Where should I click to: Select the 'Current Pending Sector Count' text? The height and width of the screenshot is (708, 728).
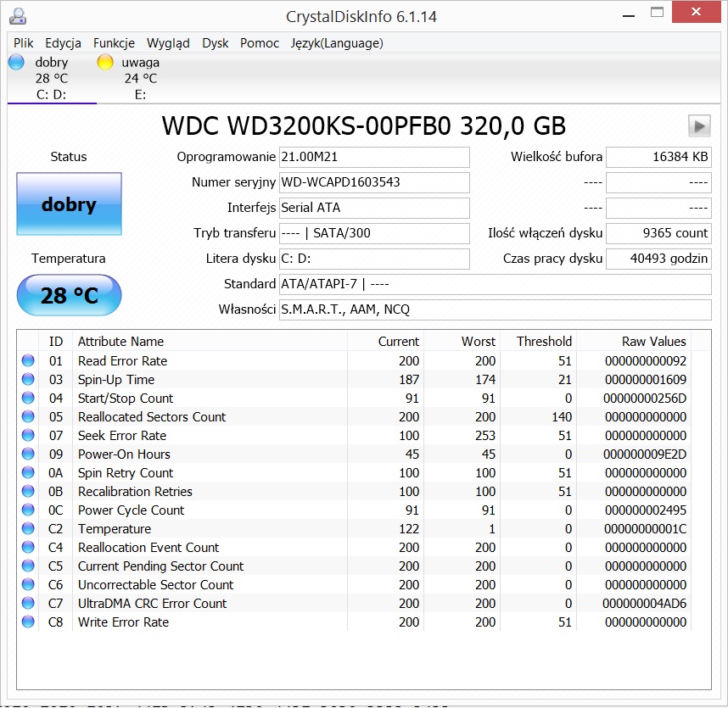[160, 566]
